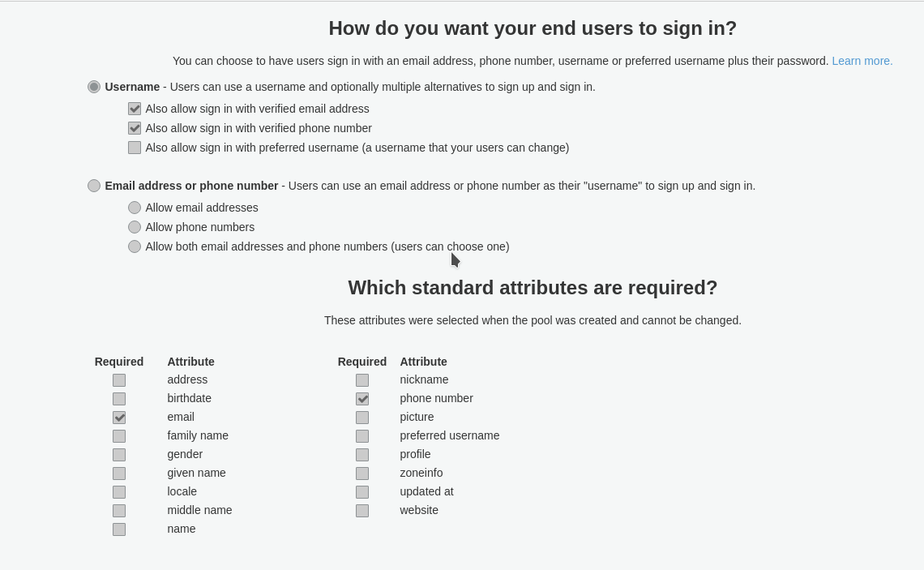Select Allow phone numbers radio button
This screenshot has width=924, height=570.
point(135,227)
